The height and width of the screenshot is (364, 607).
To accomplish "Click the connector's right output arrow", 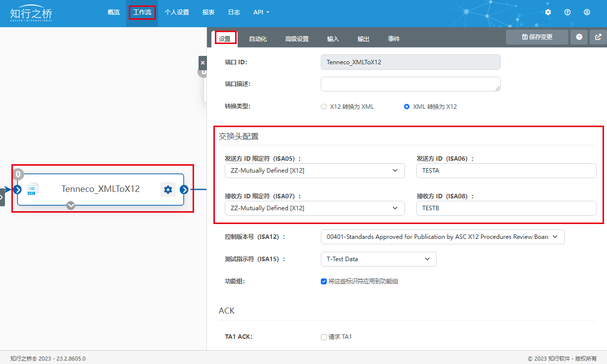I will tap(184, 189).
